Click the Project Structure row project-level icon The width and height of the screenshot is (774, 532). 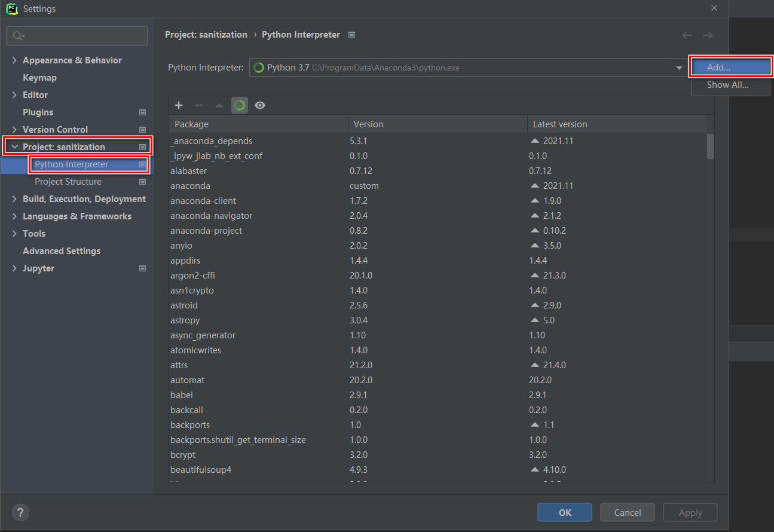click(x=143, y=182)
